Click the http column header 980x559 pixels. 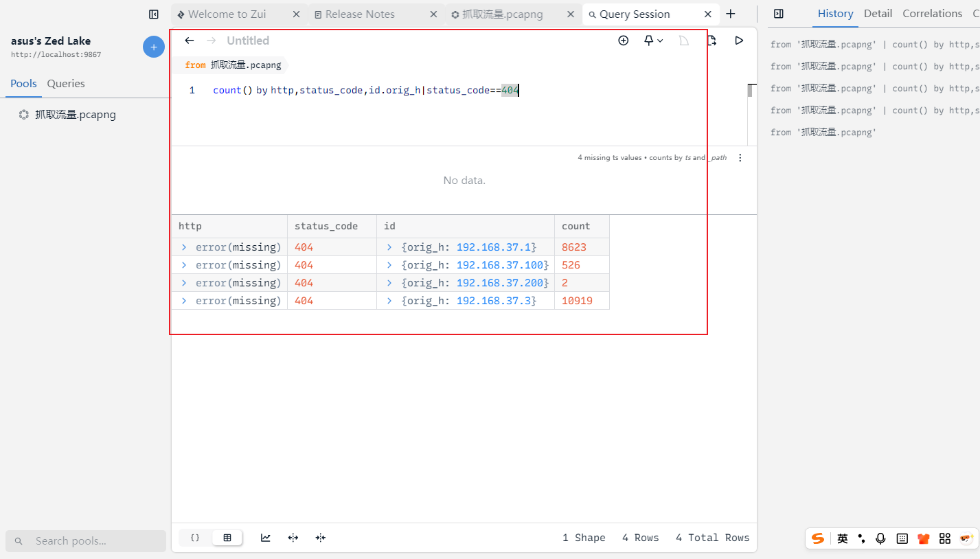click(x=229, y=226)
